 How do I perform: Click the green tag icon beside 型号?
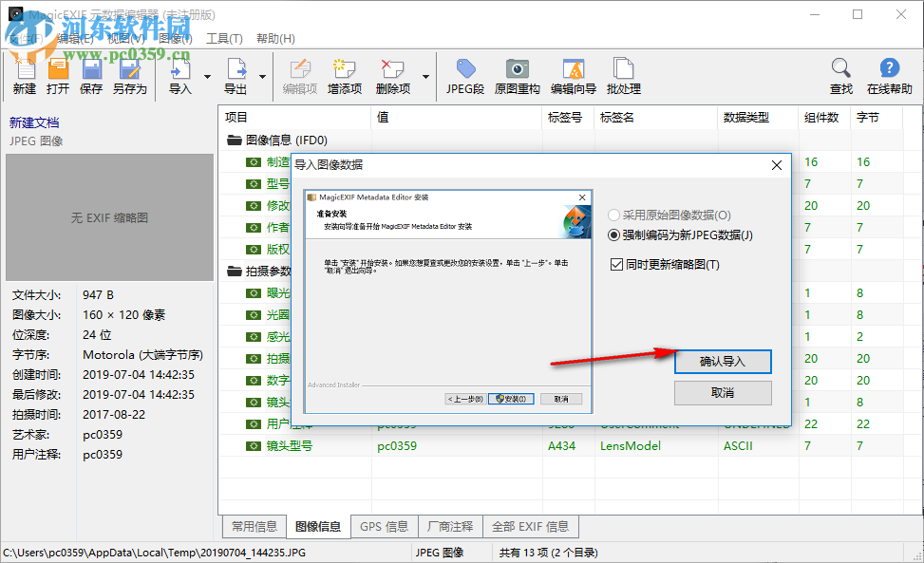254,184
